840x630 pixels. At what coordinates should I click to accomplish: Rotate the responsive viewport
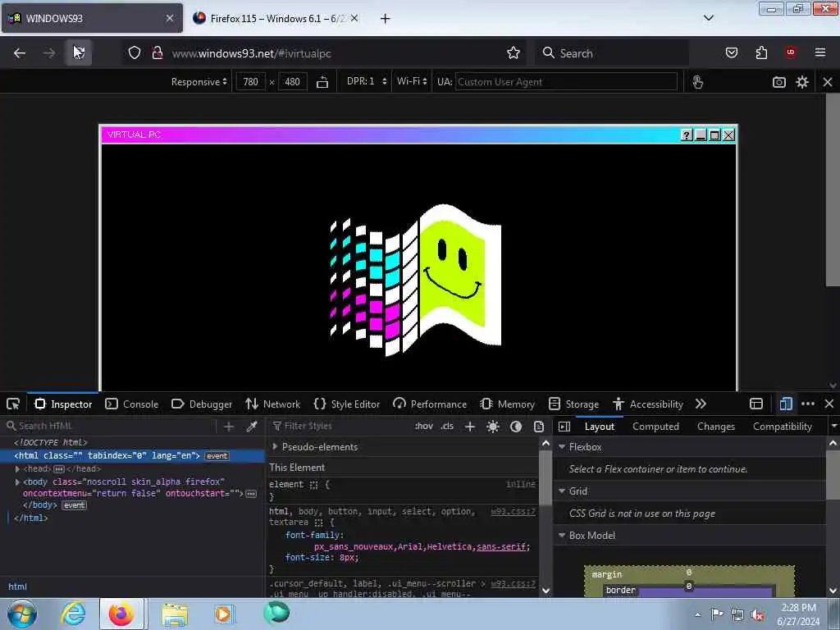click(x=322, y=82)
